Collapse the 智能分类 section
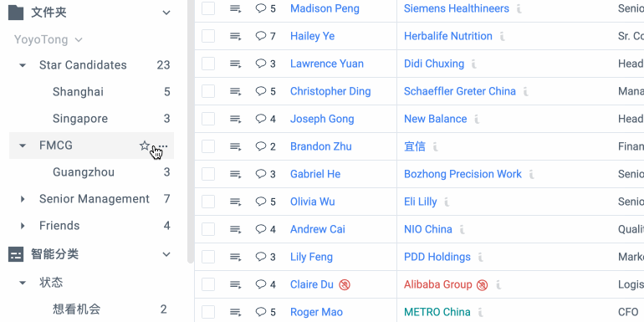 pos(166,254)
